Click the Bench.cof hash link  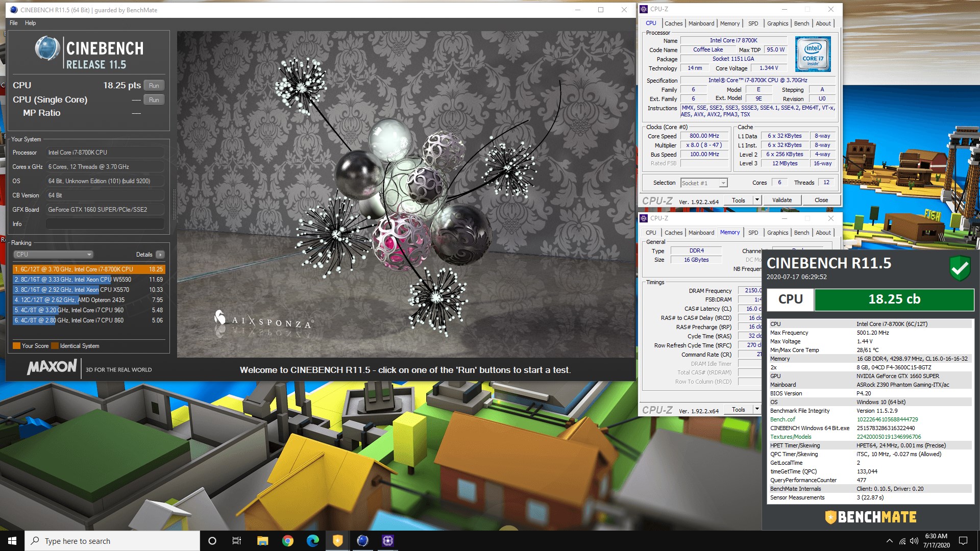click(887, 419)
